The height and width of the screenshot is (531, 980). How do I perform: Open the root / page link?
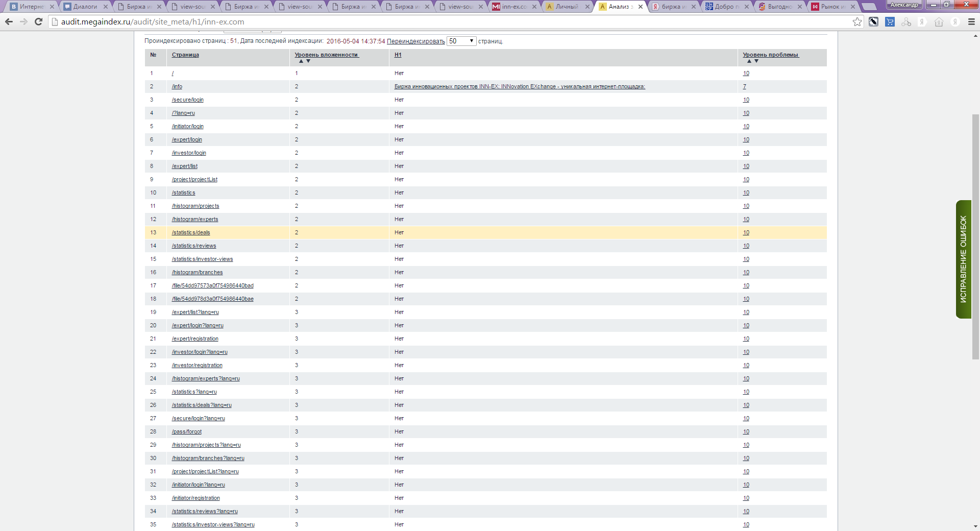[173, 73]
